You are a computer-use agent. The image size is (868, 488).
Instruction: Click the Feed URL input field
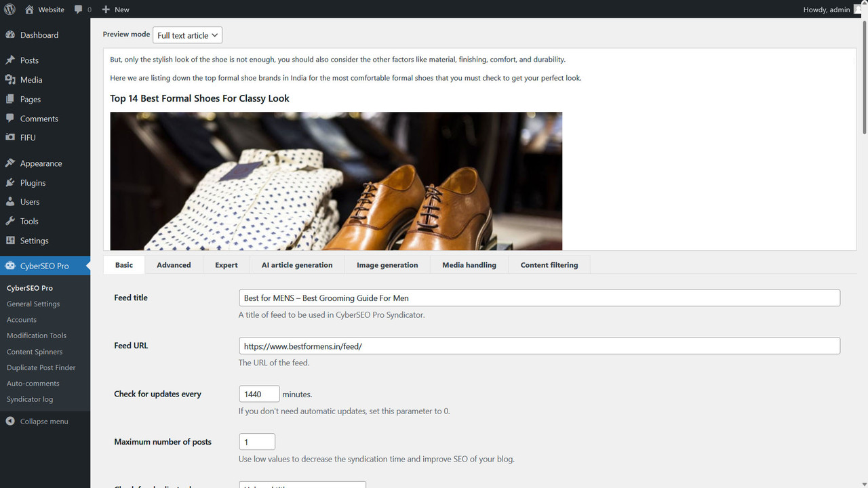pos(539,346)
